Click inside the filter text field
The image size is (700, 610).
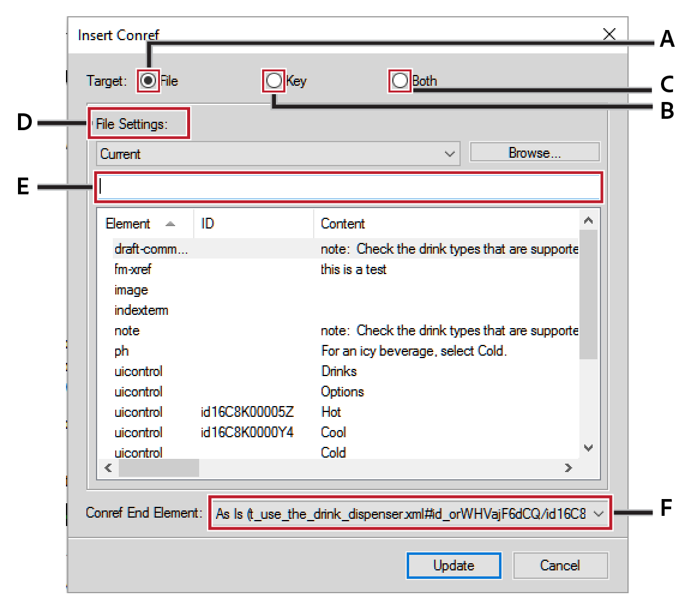349,187
